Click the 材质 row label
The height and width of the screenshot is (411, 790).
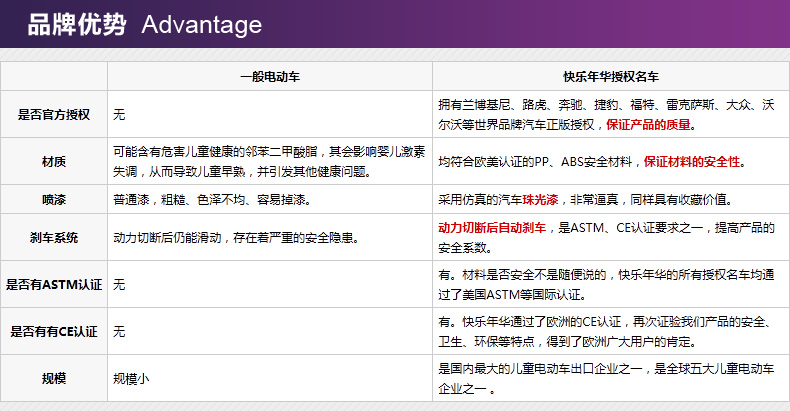pyautogui.click(x=54, y=161)
